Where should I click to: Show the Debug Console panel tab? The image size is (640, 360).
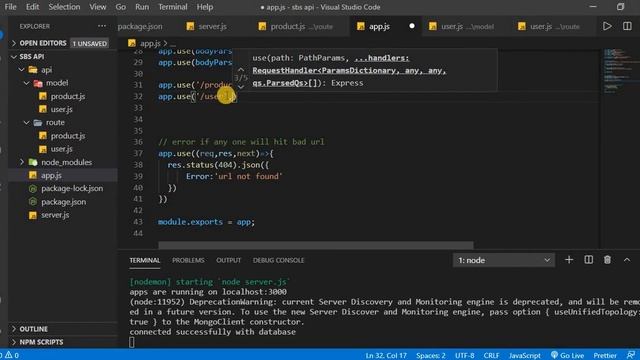tap(278, 260)
